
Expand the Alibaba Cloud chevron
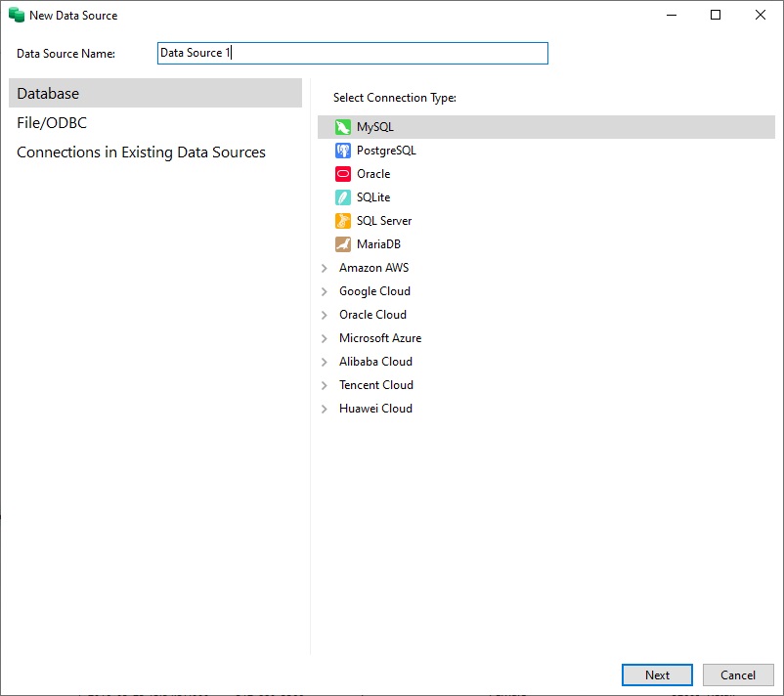coord(325,362)
